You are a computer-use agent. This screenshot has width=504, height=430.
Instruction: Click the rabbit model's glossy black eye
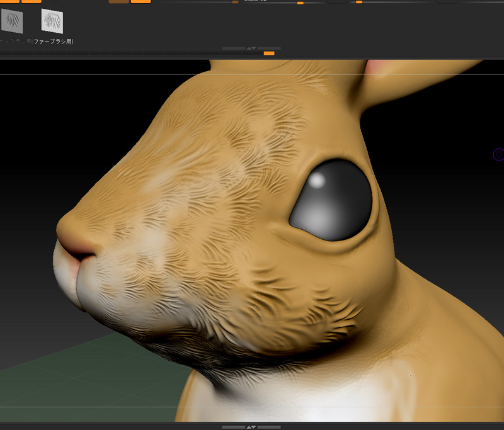click(x=331, y=201)
